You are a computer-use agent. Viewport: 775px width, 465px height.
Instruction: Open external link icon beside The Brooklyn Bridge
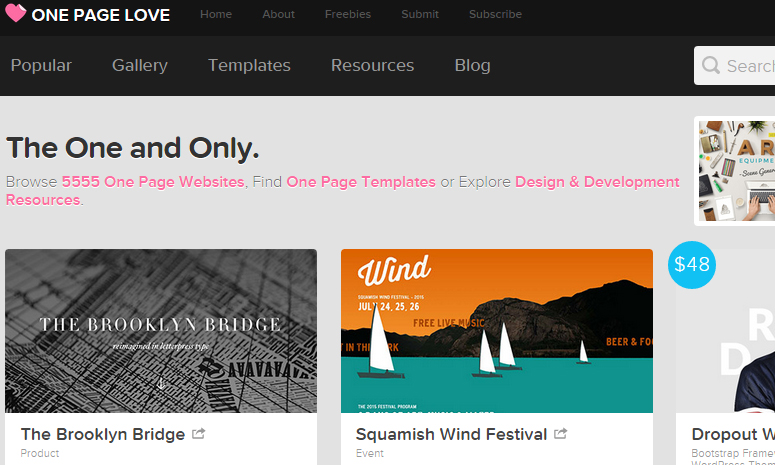click(x=199, y=434)
